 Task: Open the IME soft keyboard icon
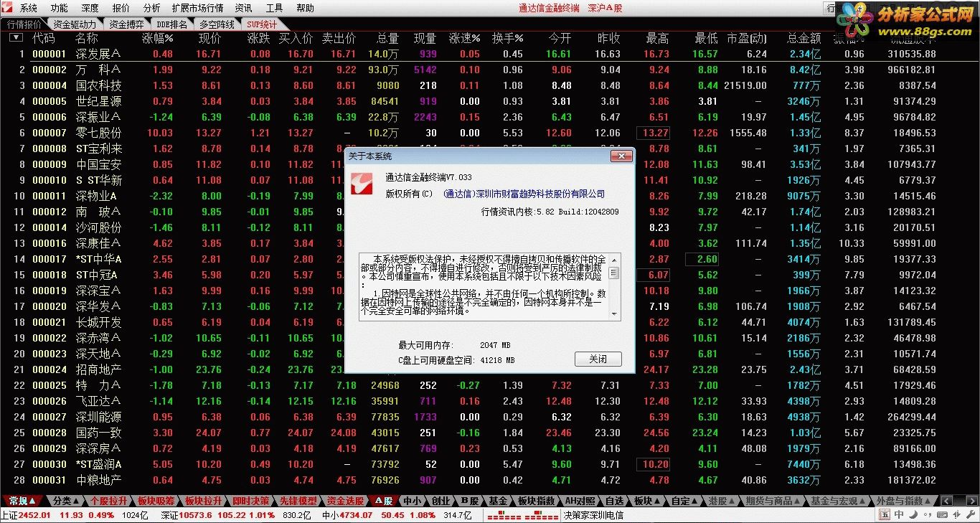point(942,514)
